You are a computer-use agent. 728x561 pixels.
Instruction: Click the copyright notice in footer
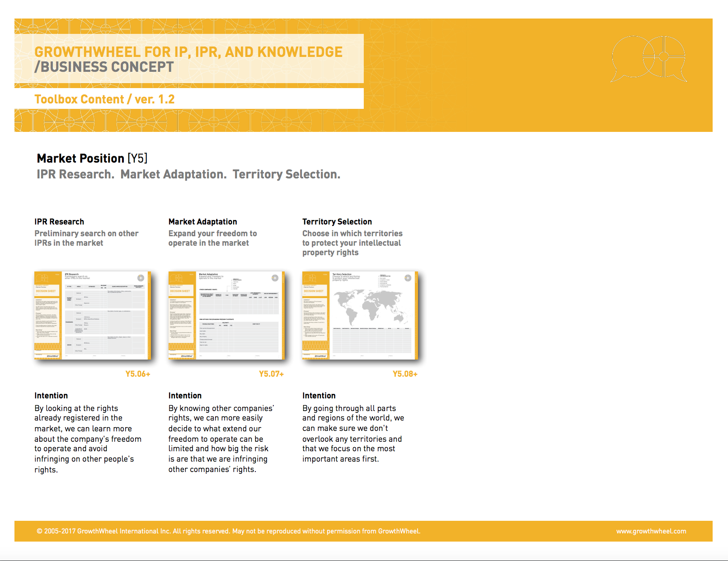228,531
